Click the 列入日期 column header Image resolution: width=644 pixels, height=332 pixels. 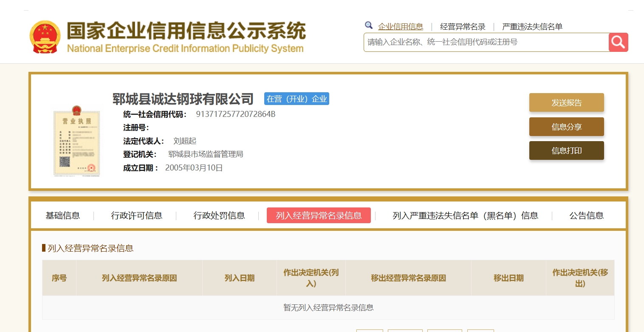click(240, 278)
